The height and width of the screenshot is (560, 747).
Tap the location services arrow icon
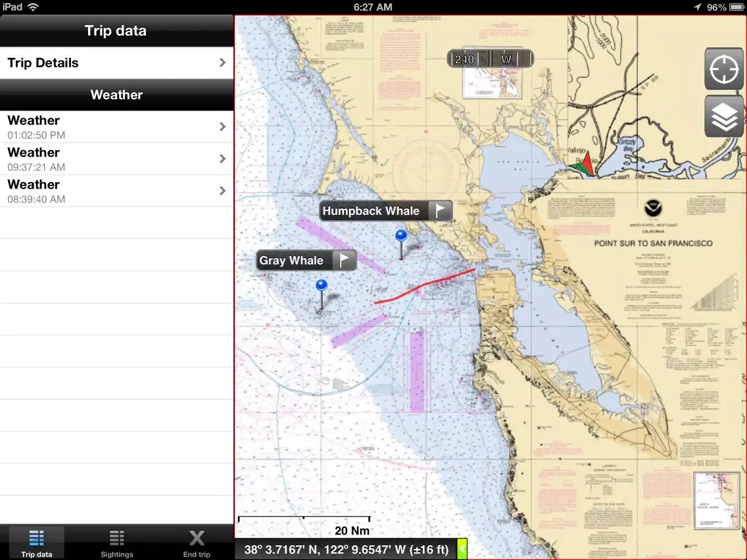click(x=697, y=7)
